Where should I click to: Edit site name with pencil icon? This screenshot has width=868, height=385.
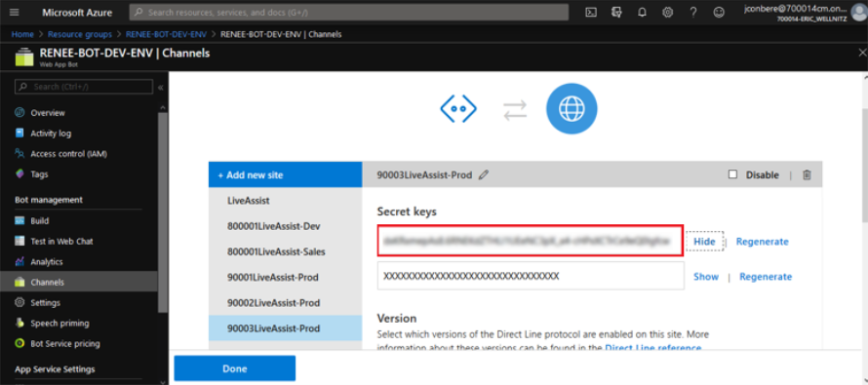pos(484,174)
